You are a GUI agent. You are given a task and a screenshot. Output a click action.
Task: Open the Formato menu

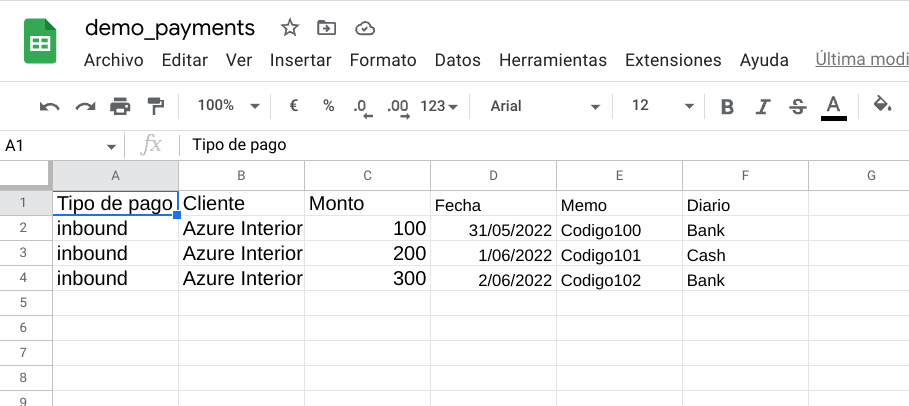tap(383, 60)
